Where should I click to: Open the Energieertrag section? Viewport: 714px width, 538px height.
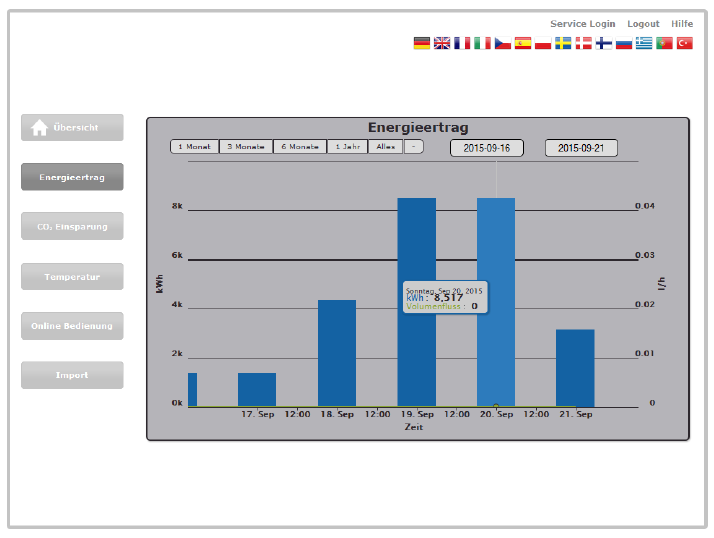(72, 177)
